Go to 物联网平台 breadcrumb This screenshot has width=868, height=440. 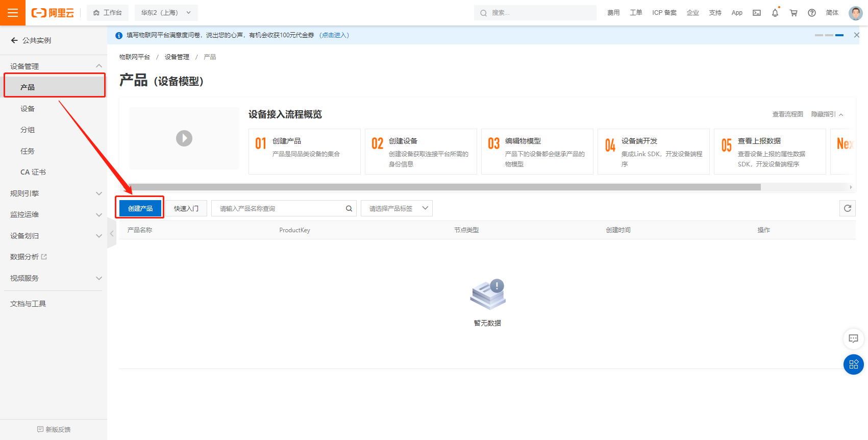[x=135, y=57]
